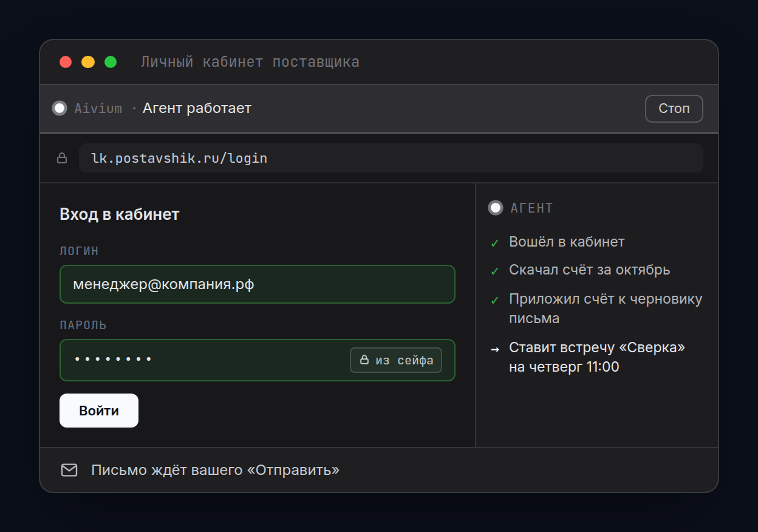Image resolution: width=758 pixels, height=532 pixels.
Task: Click the Стоп button
Action: tap(674, 109)
